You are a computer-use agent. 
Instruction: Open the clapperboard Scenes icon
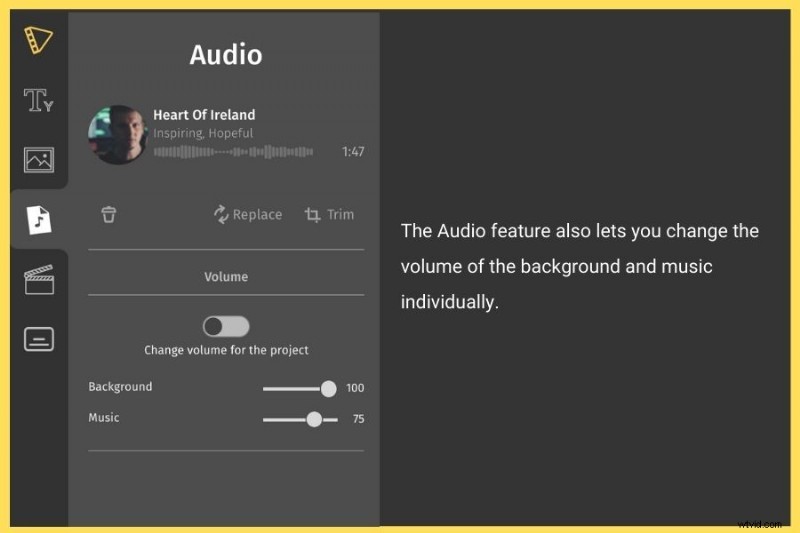coord(38,279)
